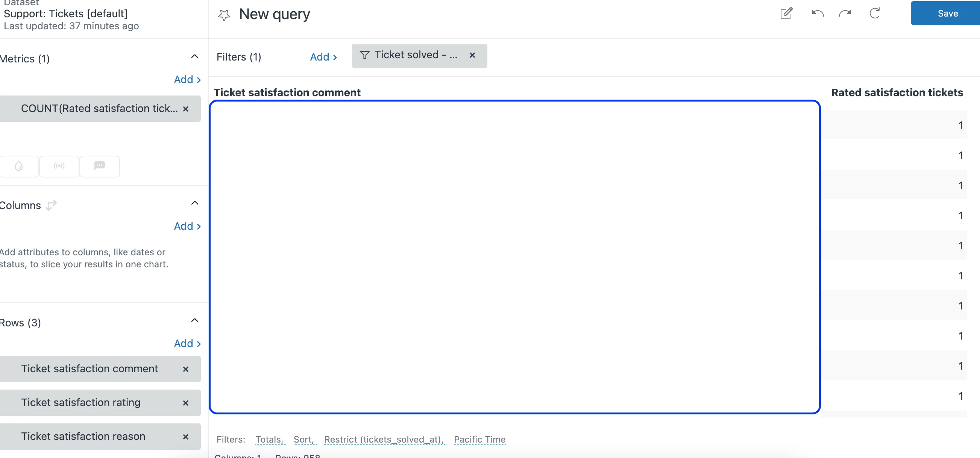
Task: Collapse the Metrics section
Action: pos(194,57)
